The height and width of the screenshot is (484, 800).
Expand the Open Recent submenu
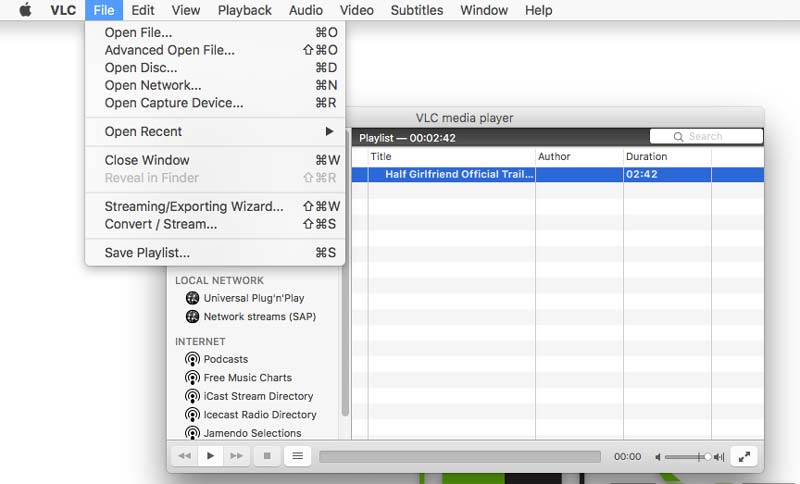(x=215, y=132)
